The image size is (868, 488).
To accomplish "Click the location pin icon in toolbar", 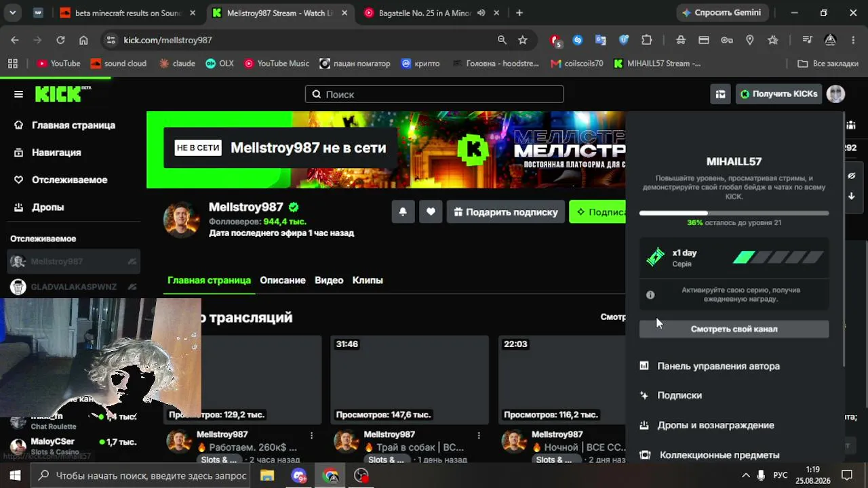I will coord(750,40).
